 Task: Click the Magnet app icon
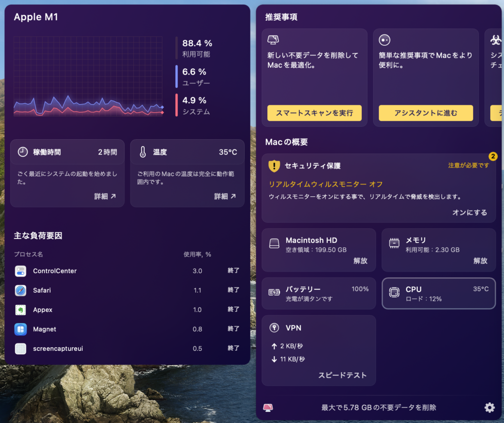click(21, 329)
